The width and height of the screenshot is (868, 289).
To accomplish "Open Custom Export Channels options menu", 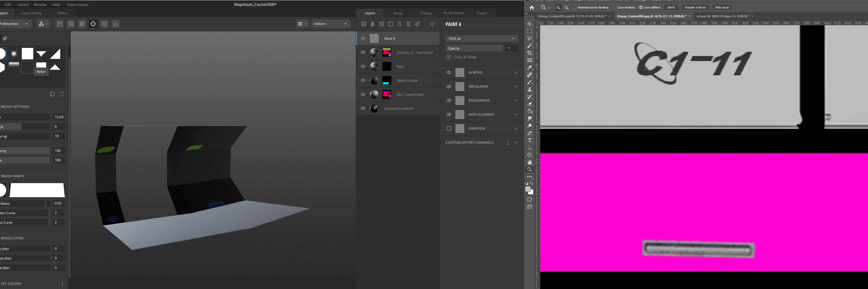I will (x=508, y=143).
